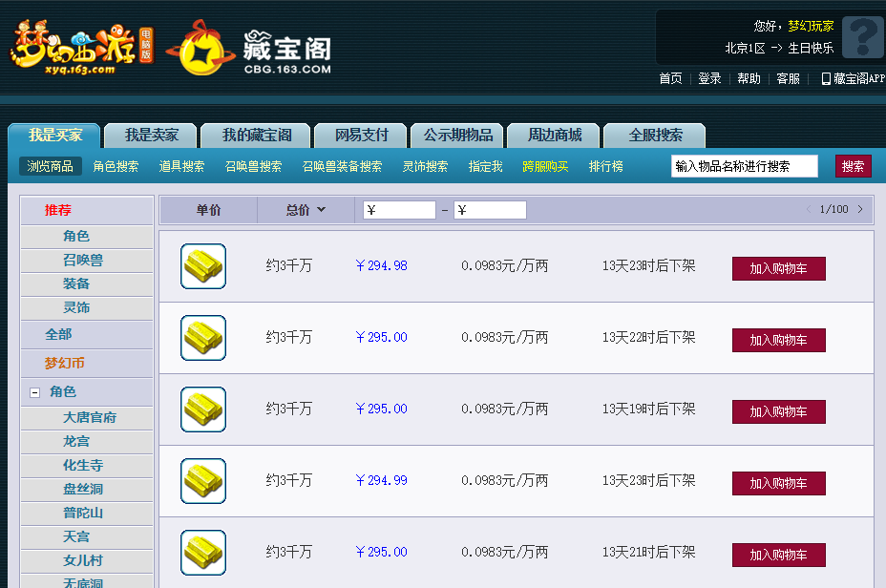Open the question mark avatar icon
The width and height of the screenshot is (886, 588).
(x=862, y=37)
